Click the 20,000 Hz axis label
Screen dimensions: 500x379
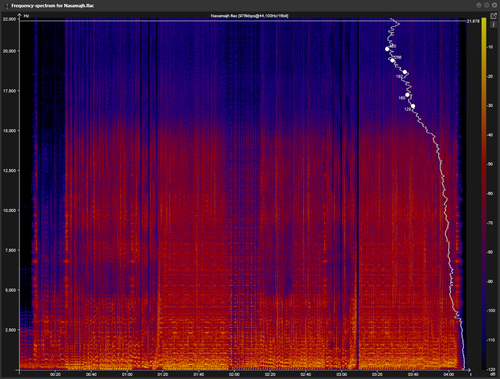9,51
